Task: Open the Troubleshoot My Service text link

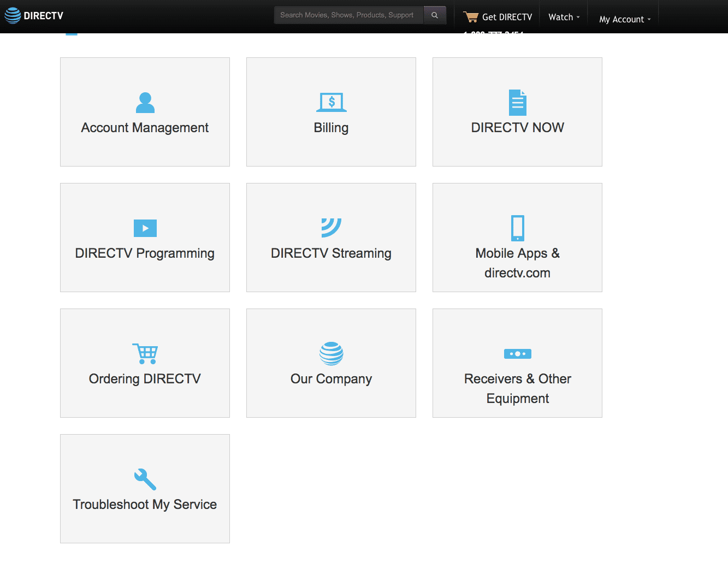Action: [145, 505]
